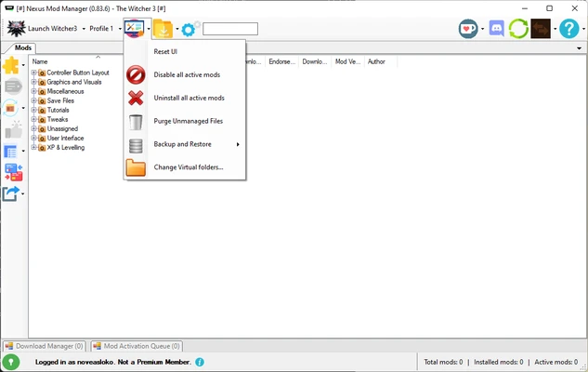Click the gray thumbs up endorse icon
Screen dimensions: 588x372
tap(14, 130)
